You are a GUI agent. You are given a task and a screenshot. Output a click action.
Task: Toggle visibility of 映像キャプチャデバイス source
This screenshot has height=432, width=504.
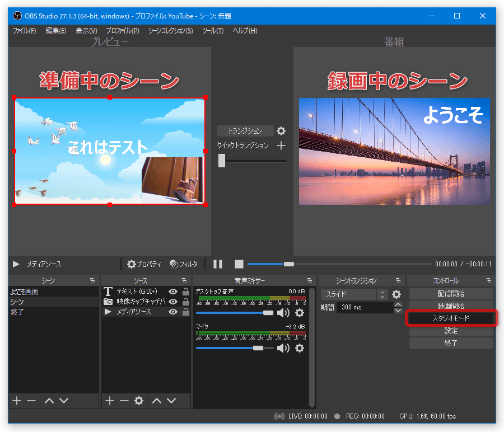173,302
